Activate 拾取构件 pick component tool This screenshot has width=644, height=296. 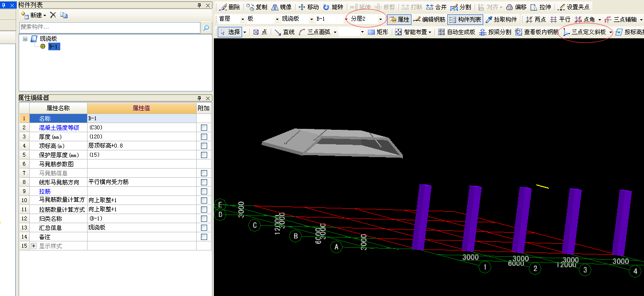pyautogui.click(x=501, y=20)
